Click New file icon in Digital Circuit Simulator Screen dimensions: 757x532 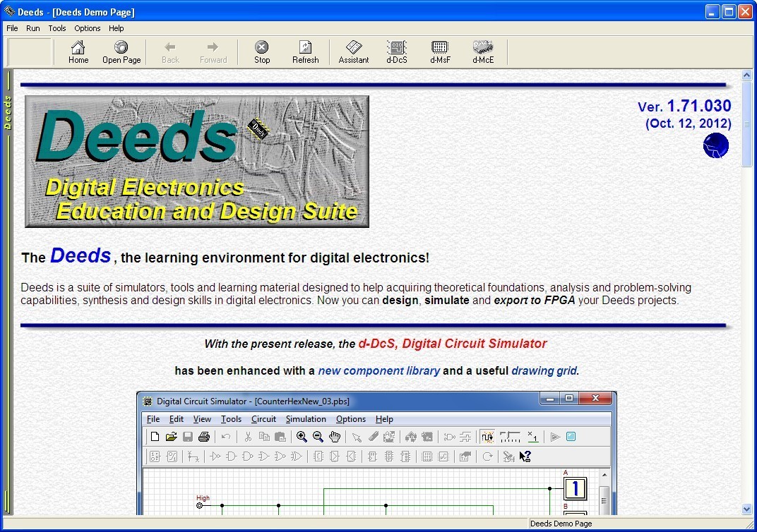pos(155,437)
